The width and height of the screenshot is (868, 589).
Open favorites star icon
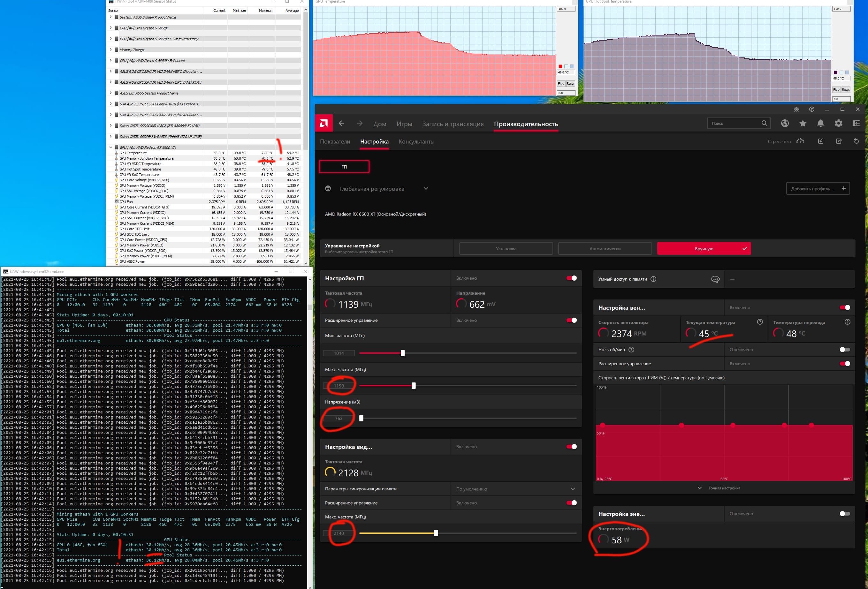tap(803, 123)
